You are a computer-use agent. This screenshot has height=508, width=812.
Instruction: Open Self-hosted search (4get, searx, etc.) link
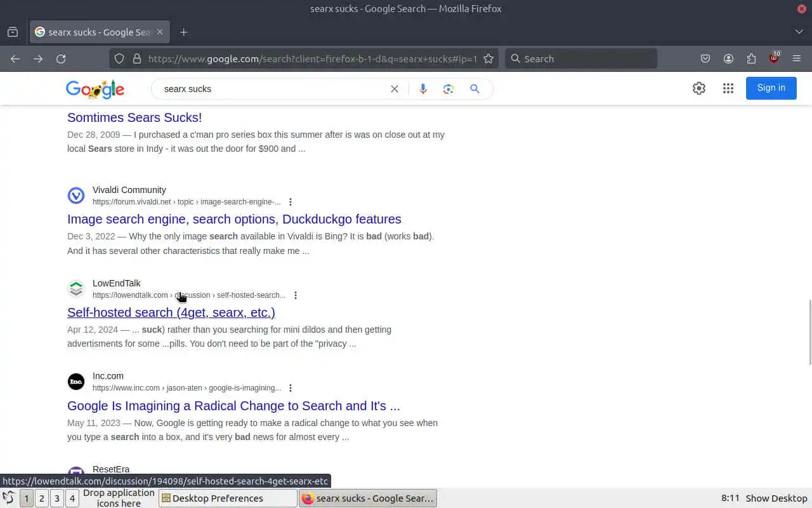click(171, 312)
